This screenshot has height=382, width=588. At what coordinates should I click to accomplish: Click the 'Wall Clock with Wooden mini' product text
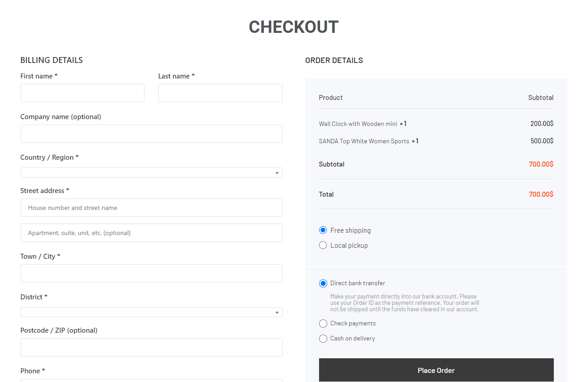(x=358, y=124)
